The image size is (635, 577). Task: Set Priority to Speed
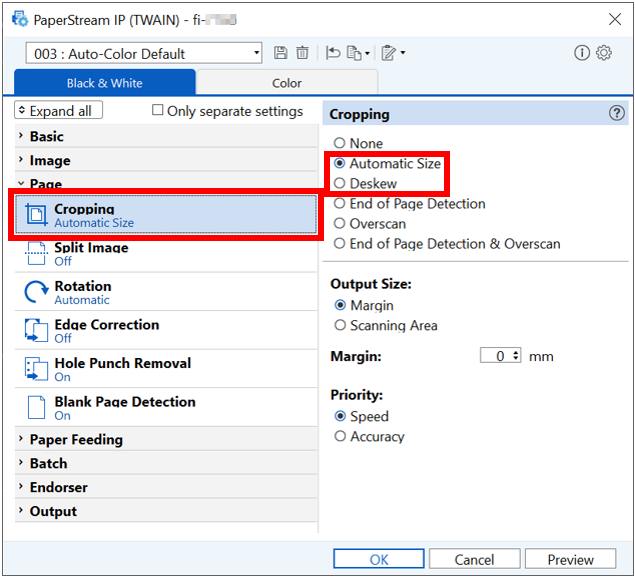pyautogui.click(x=340, y=416)
